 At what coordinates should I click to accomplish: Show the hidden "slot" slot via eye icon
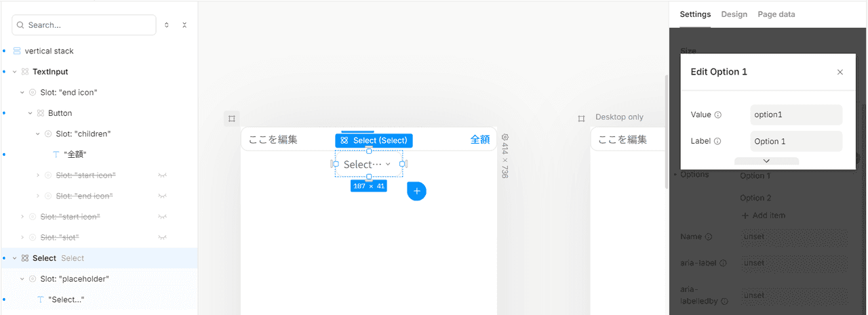click(162, 237)
